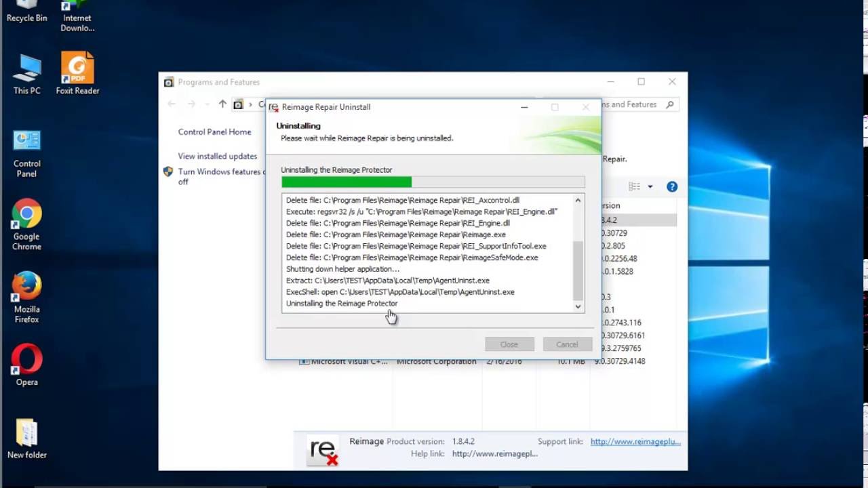Click the disabled Close button in uninstaller

pyautogui.click(x=509, y=344)
